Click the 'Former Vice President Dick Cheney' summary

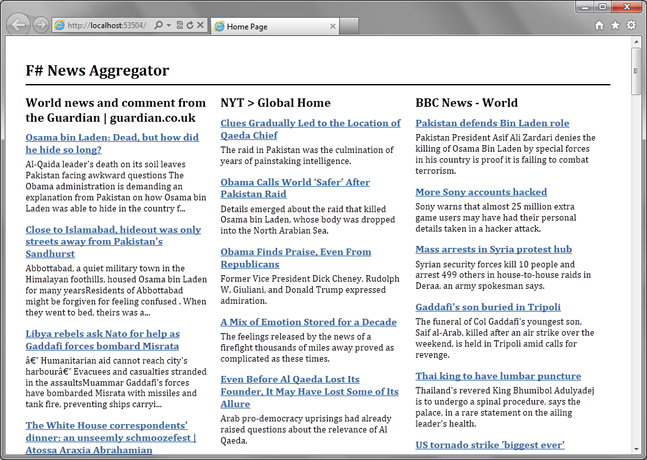tap(309, 290)
